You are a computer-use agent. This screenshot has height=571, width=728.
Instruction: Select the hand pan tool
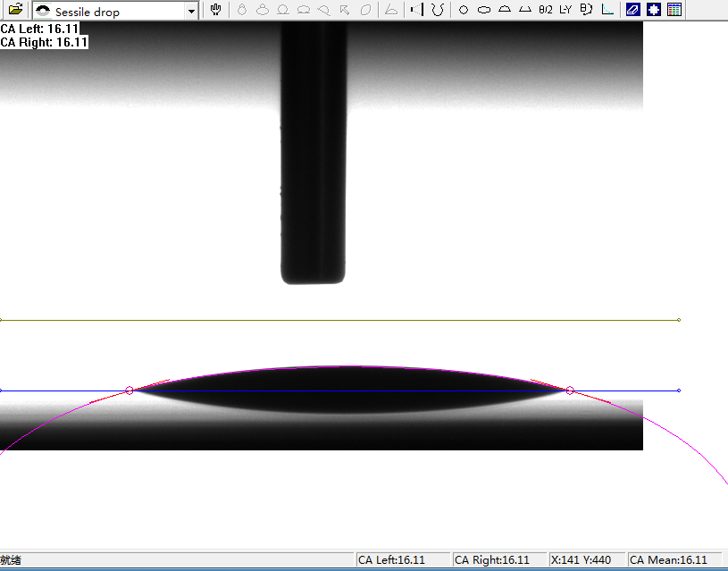(x=215, y=10)
